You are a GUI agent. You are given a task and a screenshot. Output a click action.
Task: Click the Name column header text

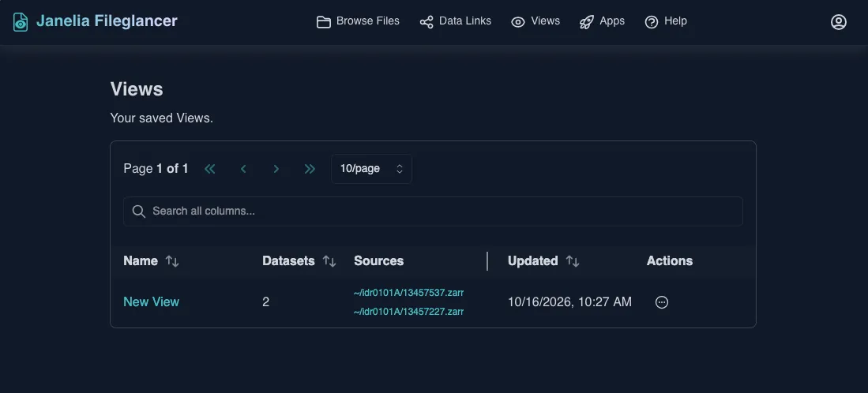pos(141,261)
